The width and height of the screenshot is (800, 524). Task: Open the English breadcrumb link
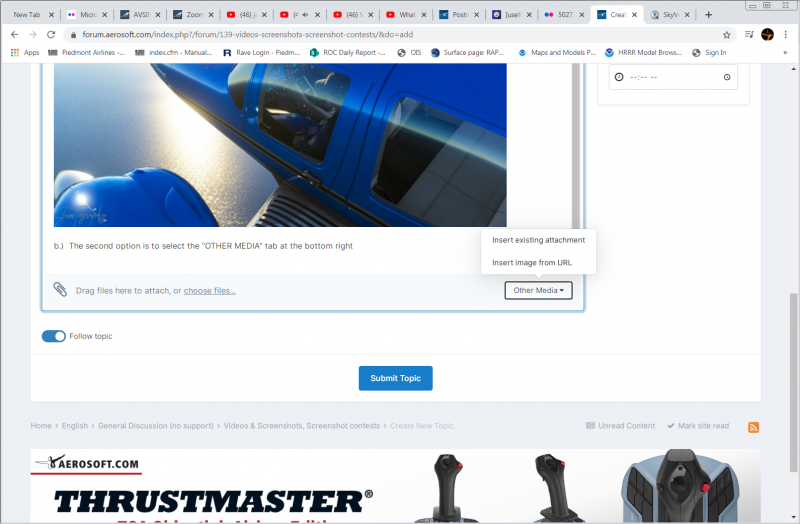point(75,426)
